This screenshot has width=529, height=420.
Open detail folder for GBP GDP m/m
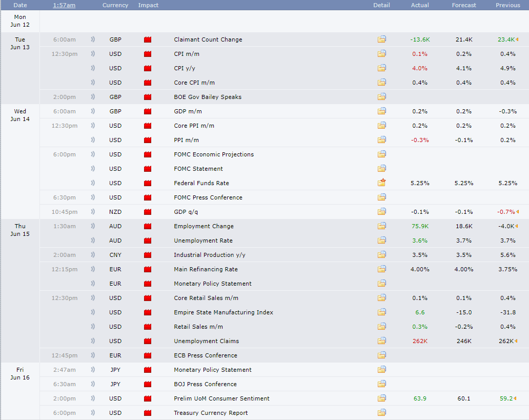[381, 111]
